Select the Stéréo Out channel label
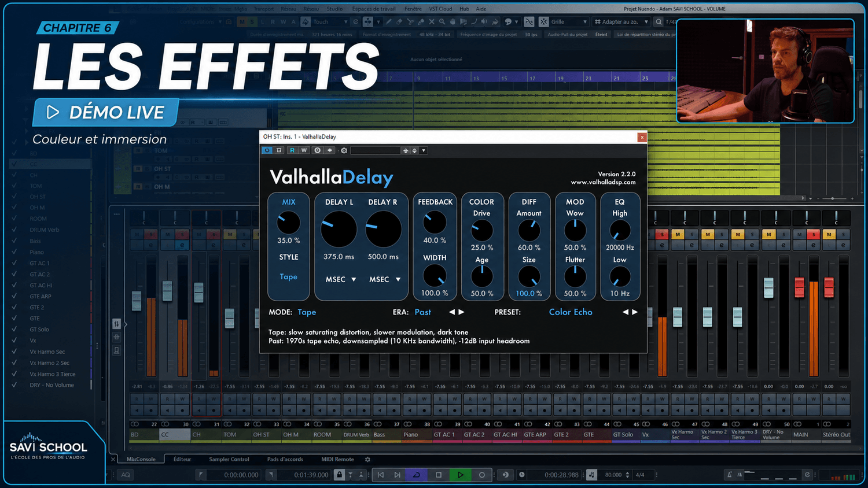 click(836, 435)
